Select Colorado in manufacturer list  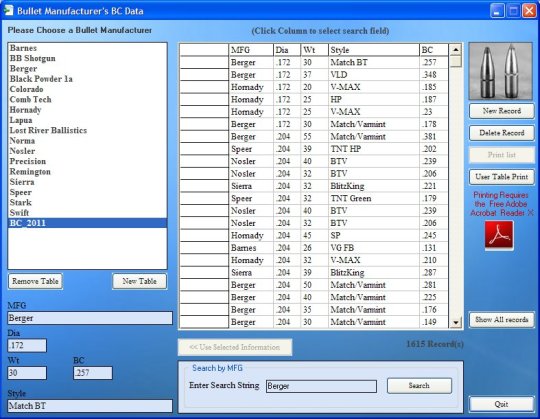click(87, 89)
